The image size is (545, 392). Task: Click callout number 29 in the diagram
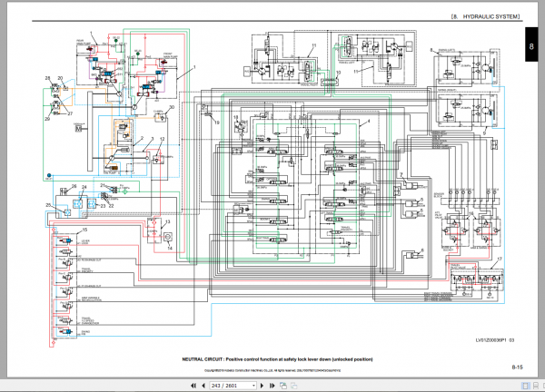coord(47,119)
